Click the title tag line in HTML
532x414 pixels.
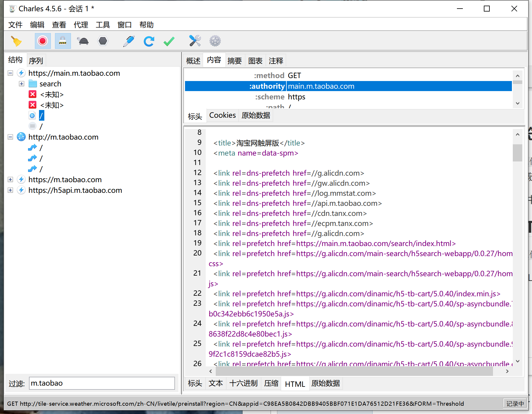[x=259, y=143]
